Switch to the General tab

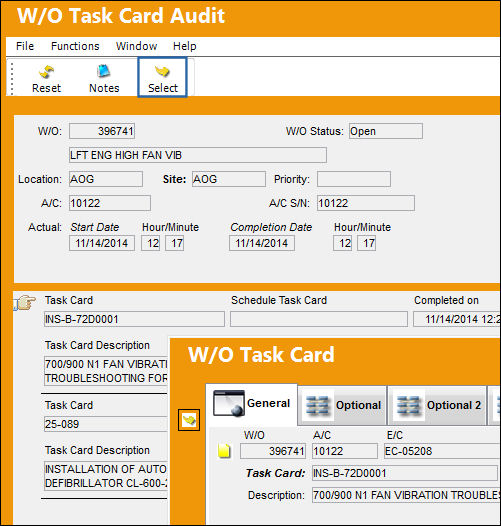click(252, 404)
